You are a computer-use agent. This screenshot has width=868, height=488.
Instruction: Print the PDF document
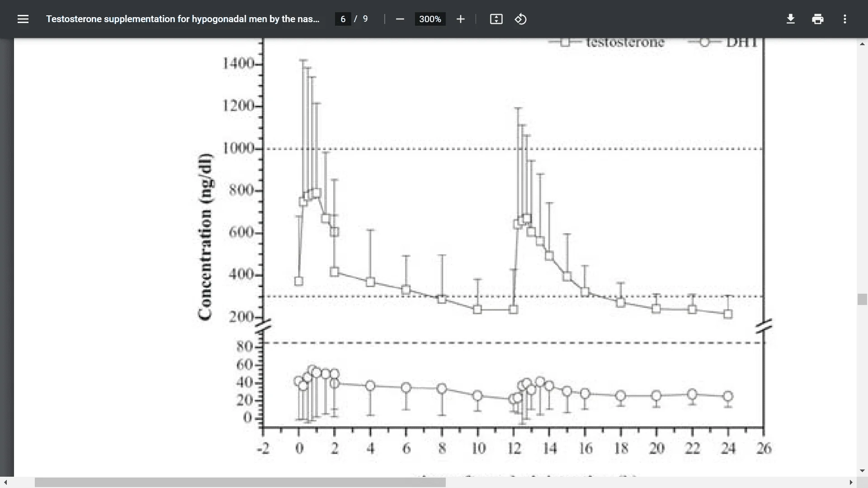817,19
